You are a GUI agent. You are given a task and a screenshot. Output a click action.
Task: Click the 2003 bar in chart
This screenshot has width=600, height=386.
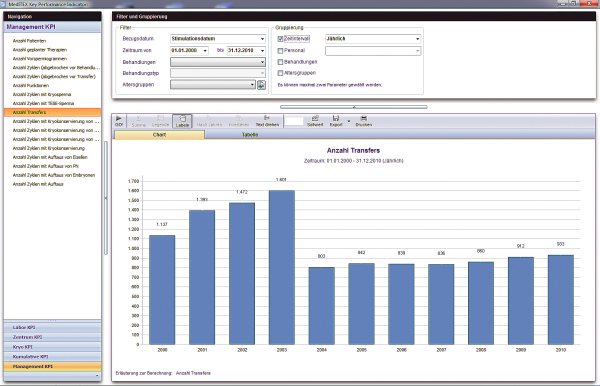point(282,267)
